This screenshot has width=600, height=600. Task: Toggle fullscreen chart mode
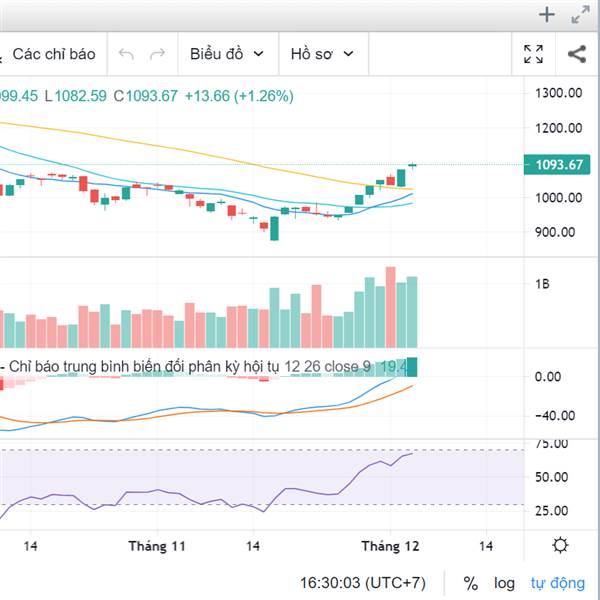coord(533,54)
